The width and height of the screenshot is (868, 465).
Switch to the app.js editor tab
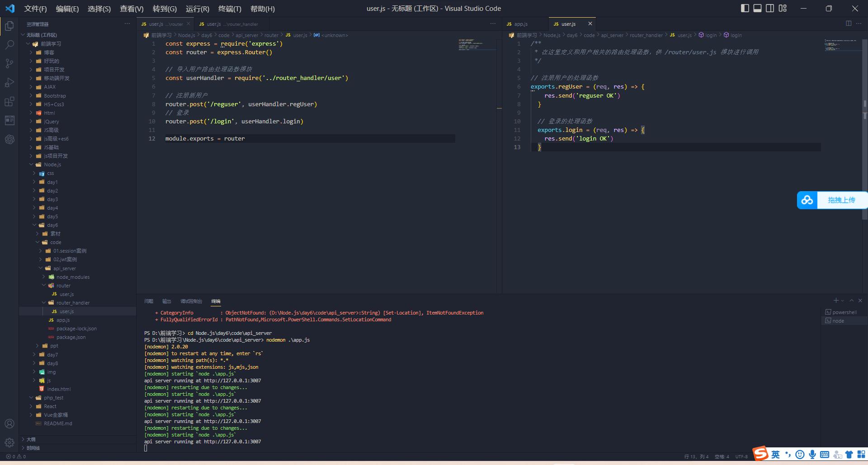(524, 24)
